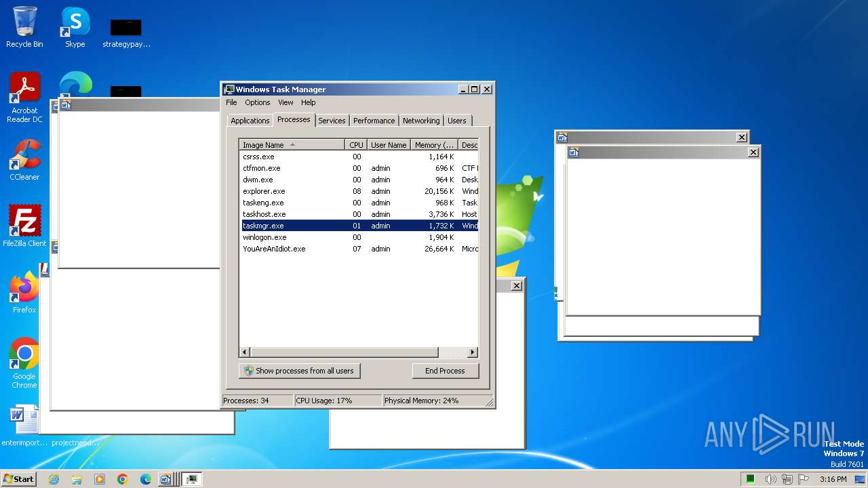Open the Skype desktop shortcut
The width and height of the screenshot is (868, 488).
pyautogui.click(x=75, y=27)
